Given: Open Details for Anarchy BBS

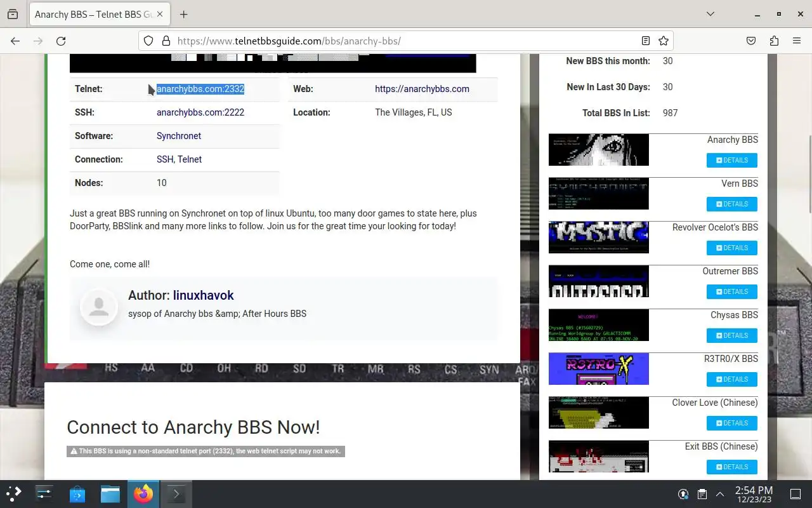Looking at the screenshot, I should pos(732,160).
